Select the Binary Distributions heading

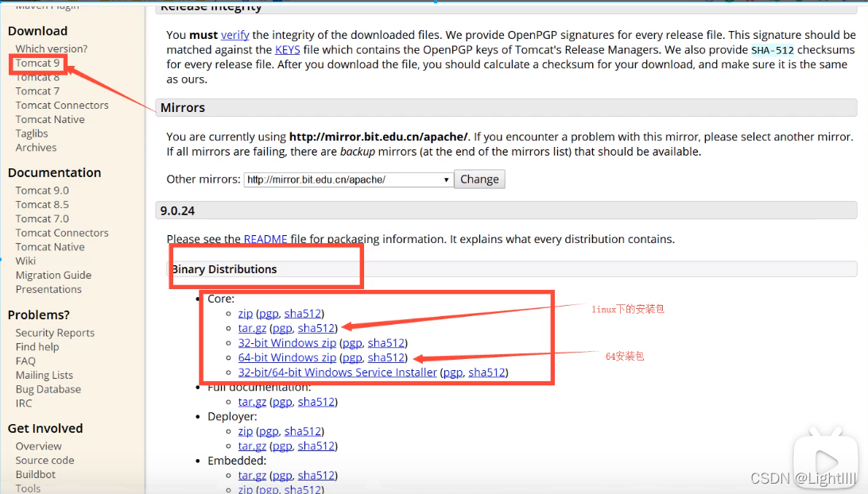pyautogui.click(x=224, y=269)
